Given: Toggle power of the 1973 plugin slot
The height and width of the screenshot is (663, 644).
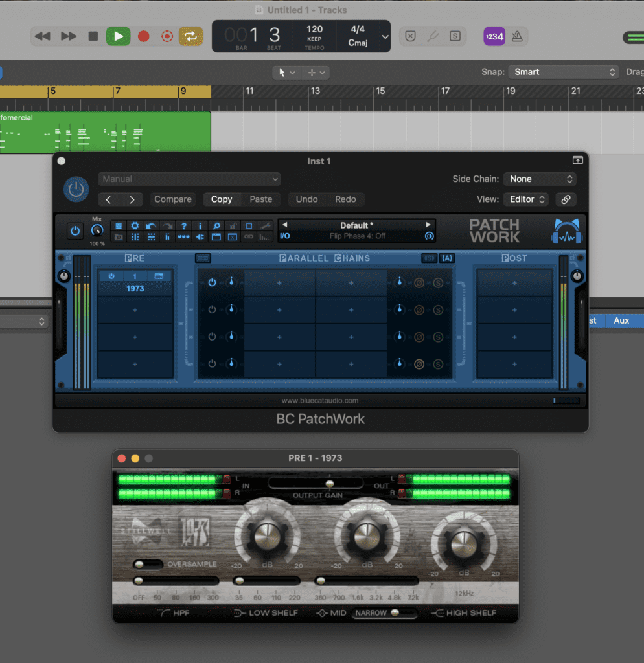Looking at the screenshot, I should [111, 276].
